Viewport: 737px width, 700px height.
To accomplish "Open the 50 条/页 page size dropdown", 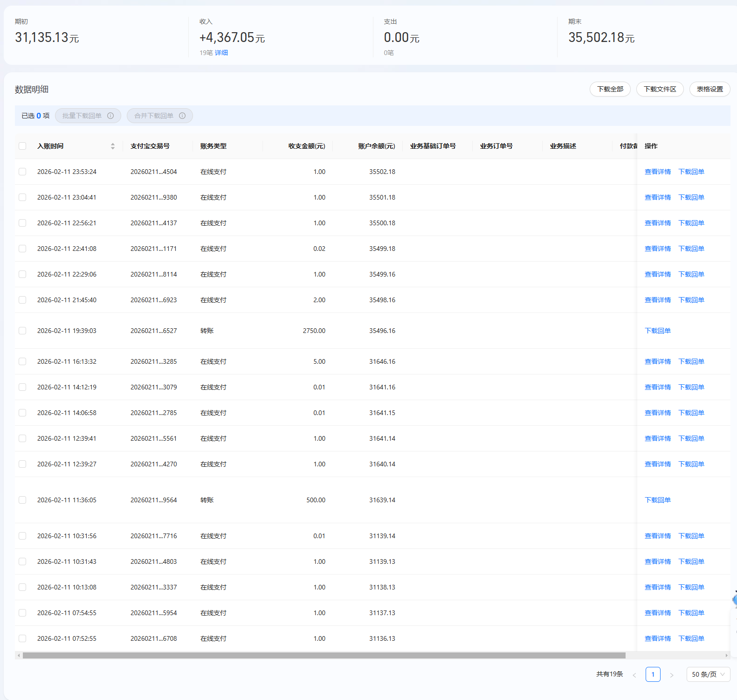I will coord(708,674).
